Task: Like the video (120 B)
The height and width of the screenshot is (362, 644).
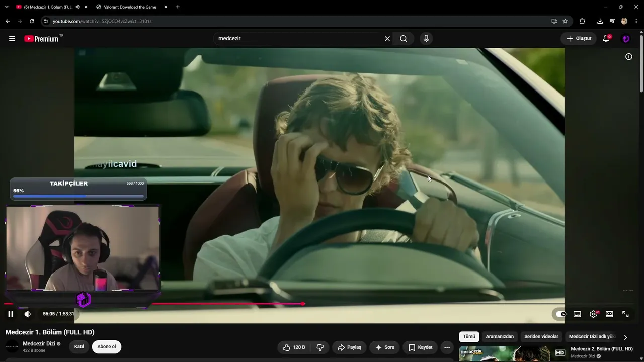Action: [294, 347]
